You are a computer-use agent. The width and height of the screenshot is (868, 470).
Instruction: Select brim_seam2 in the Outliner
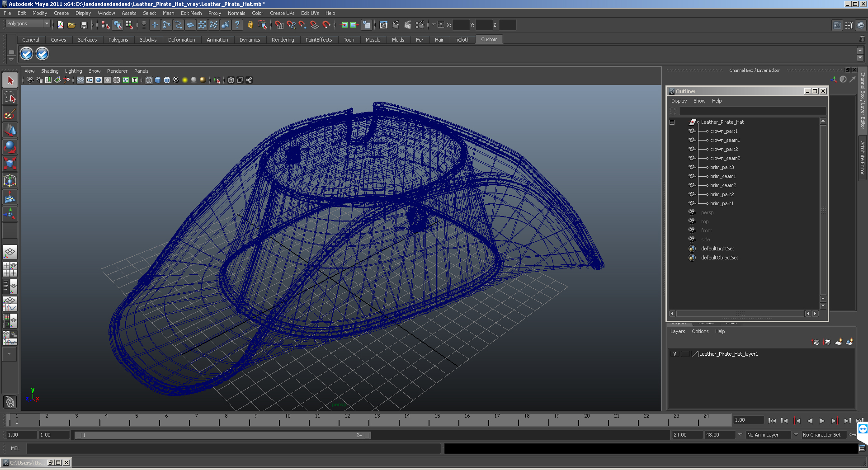pyautogui.click(x=723, y=185)
